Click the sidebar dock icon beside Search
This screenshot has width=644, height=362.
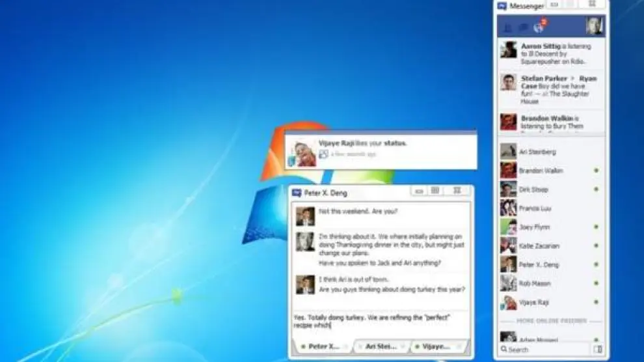[x=598, y=350]
